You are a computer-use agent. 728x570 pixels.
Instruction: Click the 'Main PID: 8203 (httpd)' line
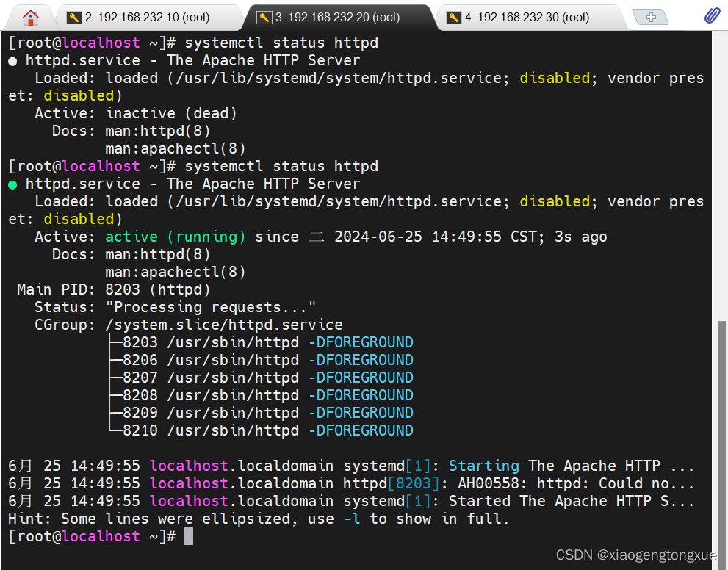pyautogui.click(x=114, y=289)
